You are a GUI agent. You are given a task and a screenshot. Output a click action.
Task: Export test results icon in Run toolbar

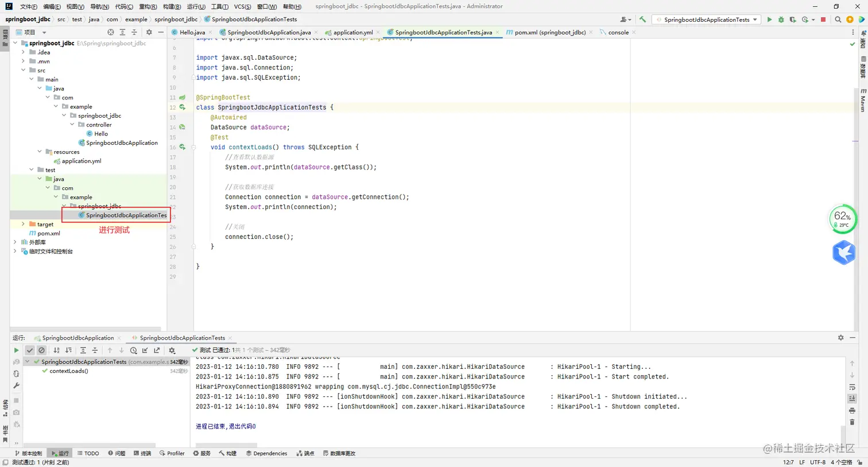click(x=157, y=350)
